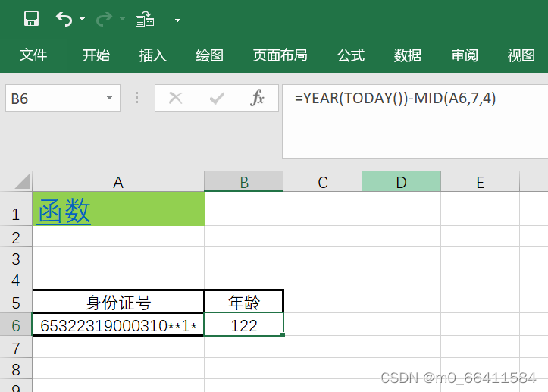
Task: Switch to the 绘图 ribbon tab
Action: point(210,55)
